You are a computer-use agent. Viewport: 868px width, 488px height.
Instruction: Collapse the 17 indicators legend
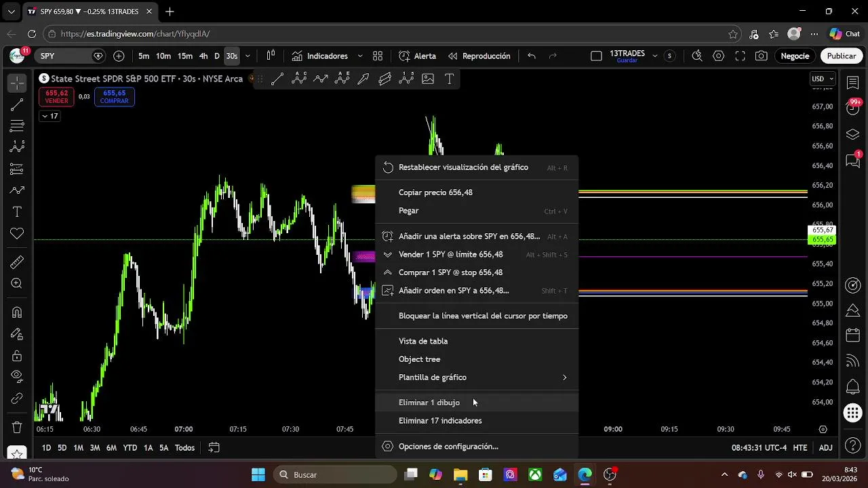tap(50, 116)
